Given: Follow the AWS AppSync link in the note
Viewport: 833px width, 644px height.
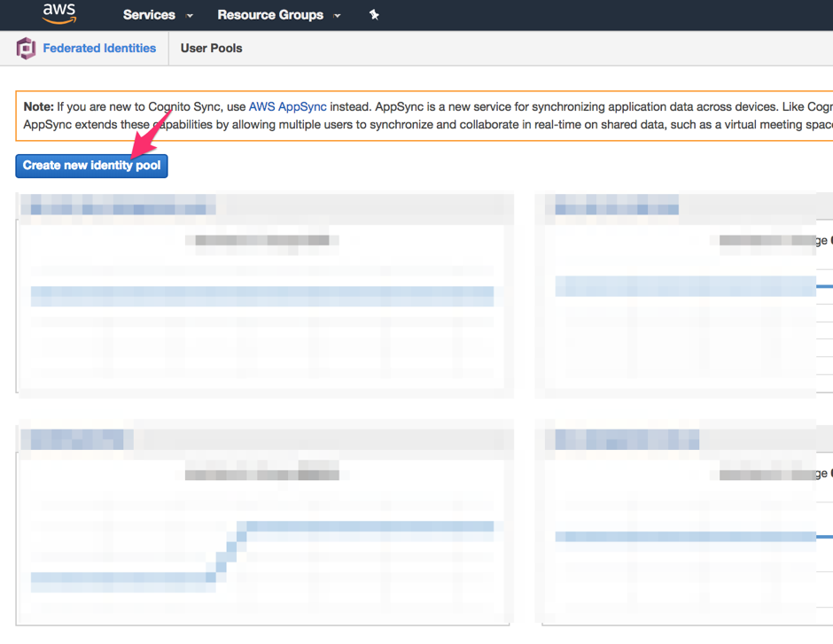Looking at the screenshot, I should click(x=287, y=106).
